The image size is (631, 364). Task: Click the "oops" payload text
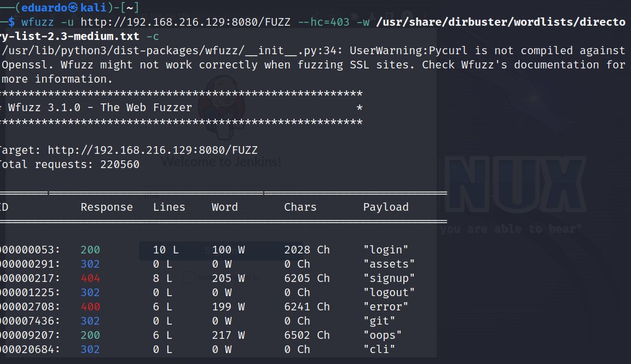(383, 336)
